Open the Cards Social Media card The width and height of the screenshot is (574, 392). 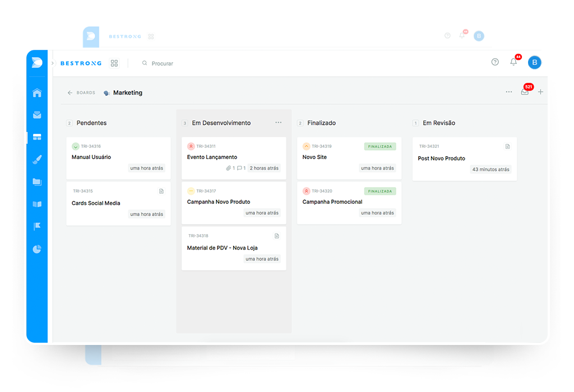118,203
